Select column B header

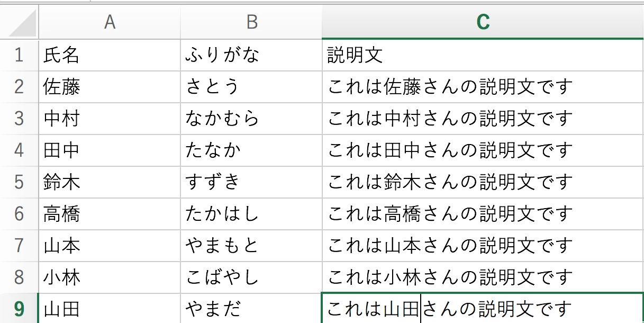coord(251,22)
